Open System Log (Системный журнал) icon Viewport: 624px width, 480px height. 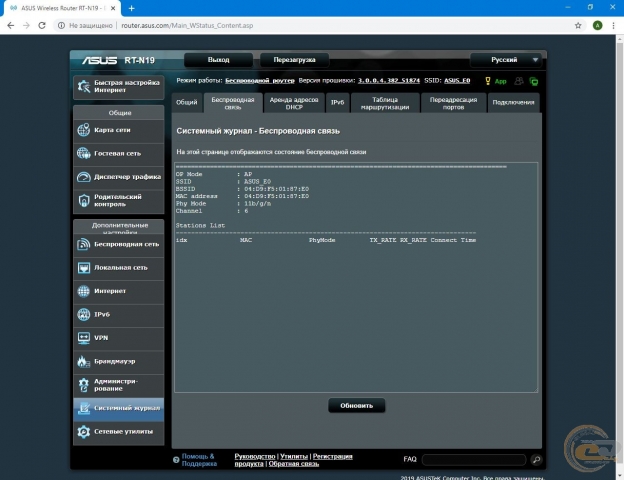click(x=84, y=408)
